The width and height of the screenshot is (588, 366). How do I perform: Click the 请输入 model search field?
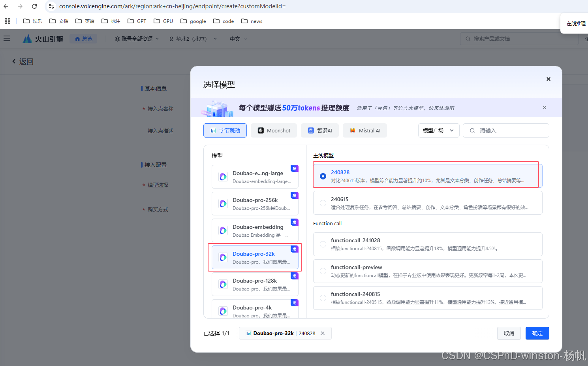[x=506, y=130]
